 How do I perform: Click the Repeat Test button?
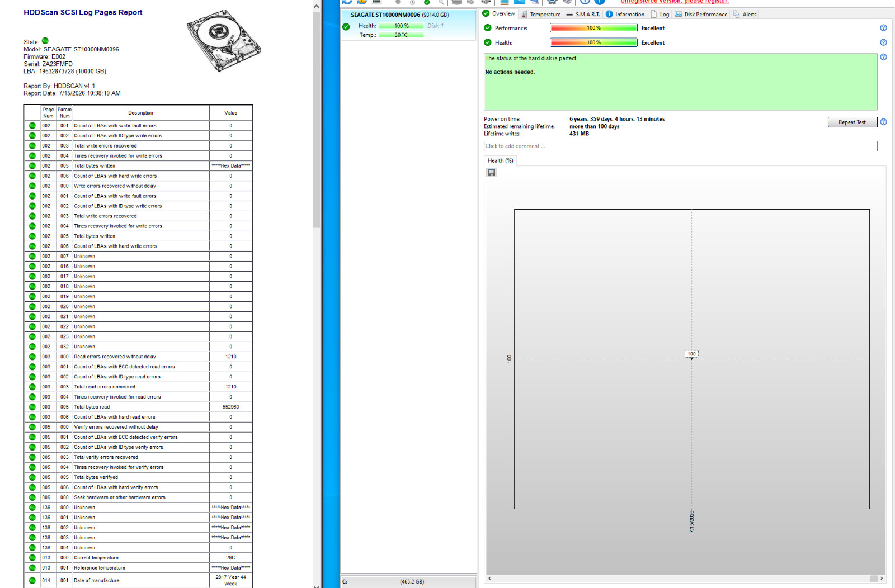(x=852, y=122)
